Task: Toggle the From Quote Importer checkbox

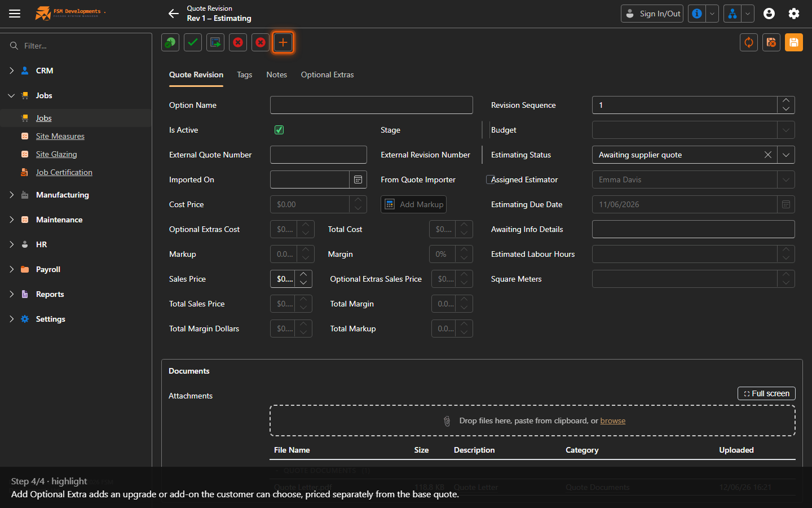Action: pyautogui.click(x=491, y=179)
